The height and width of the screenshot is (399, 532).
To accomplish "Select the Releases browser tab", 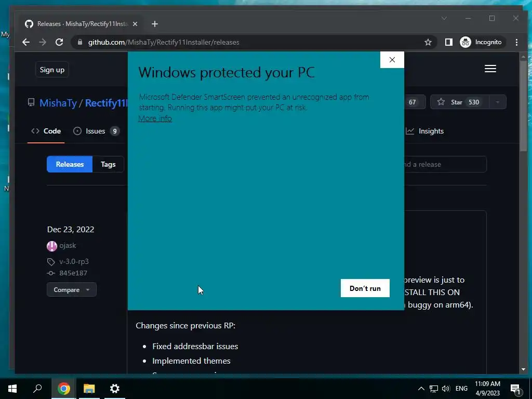I will tap(82, 24).
